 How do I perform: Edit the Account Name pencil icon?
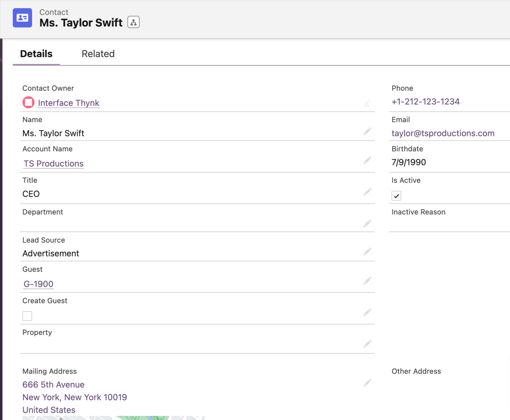tap(367, 160)
